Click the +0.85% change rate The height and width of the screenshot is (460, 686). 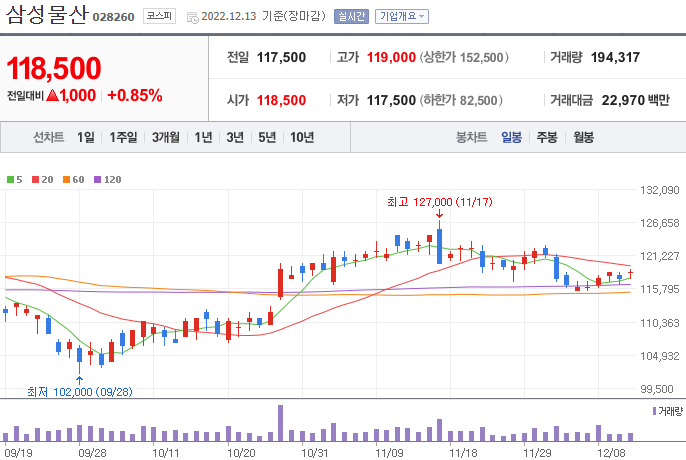[135, 95]
